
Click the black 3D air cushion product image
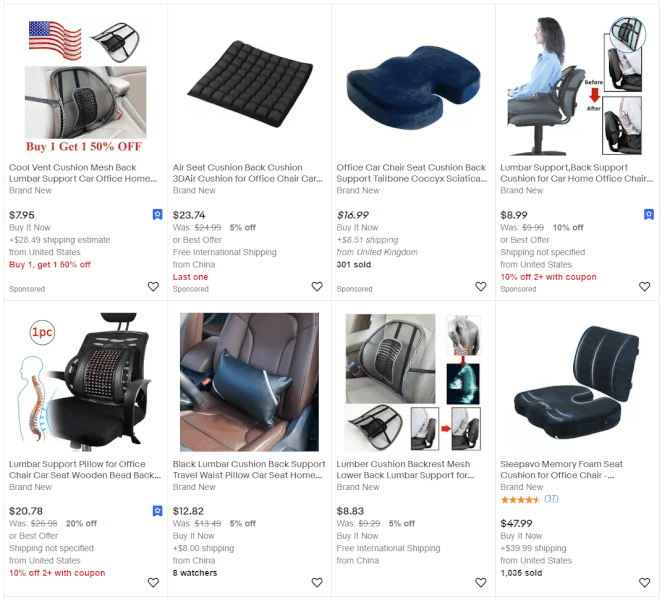(x=250, y=84)
